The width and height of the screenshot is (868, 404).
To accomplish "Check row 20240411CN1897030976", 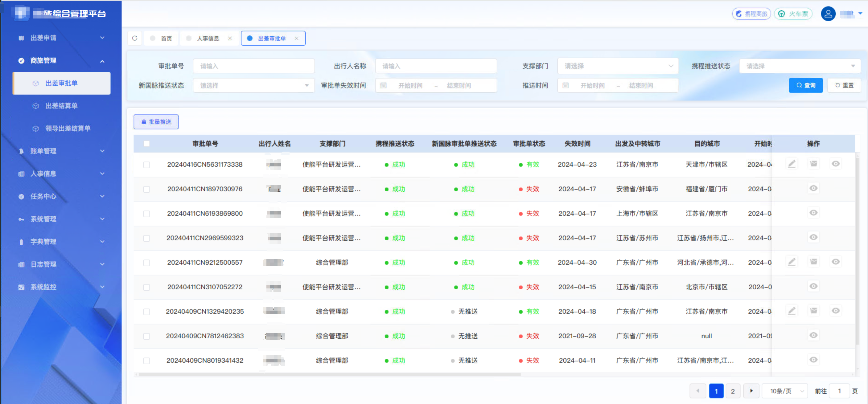I will point(146,189).
